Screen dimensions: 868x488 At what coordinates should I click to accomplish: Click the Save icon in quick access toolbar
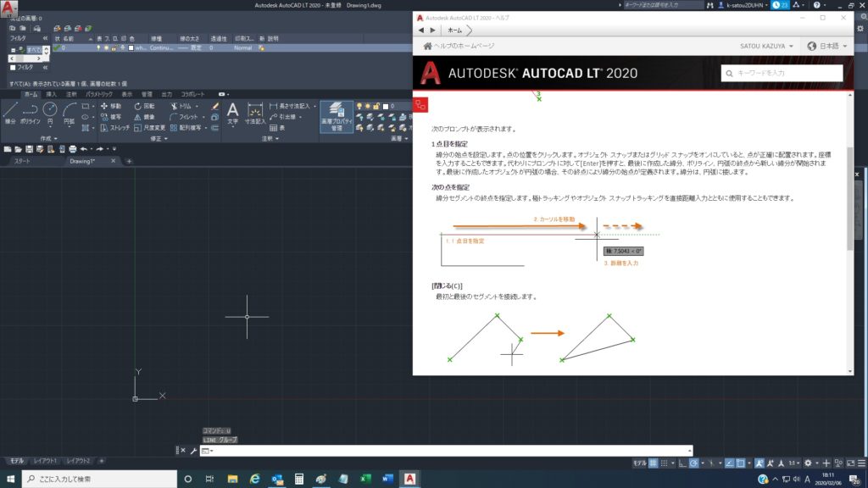(x=29, y=149)
